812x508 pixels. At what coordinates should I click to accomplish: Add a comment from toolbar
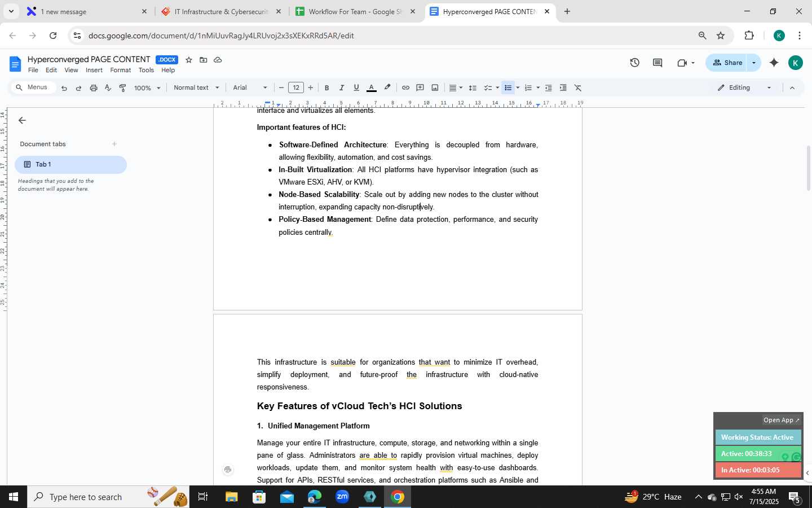tap(420, 88)
